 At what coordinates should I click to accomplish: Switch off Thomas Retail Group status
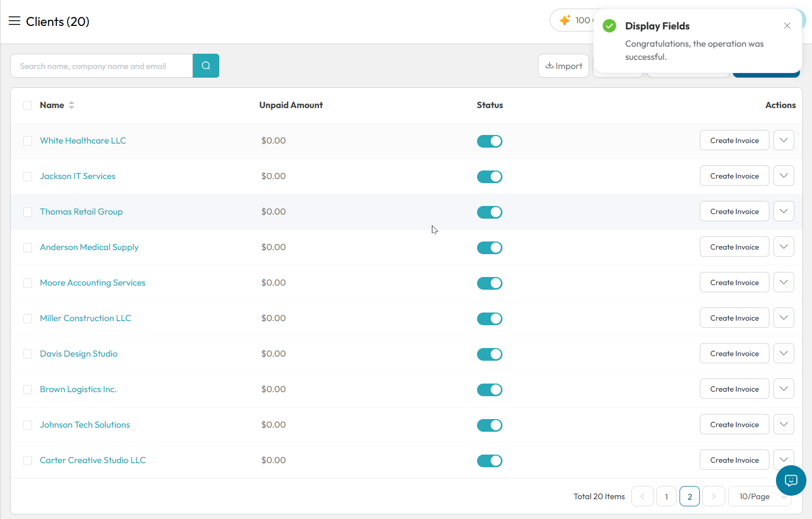[490, 212]
